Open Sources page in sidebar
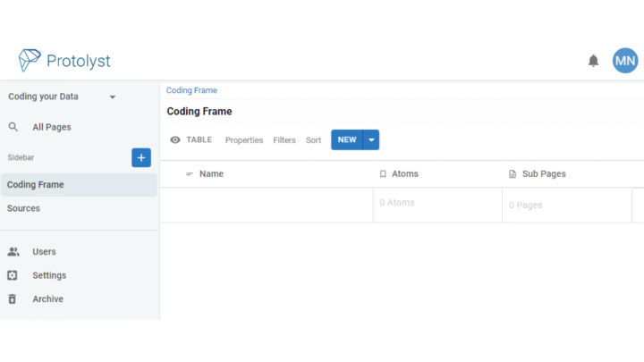This screenshot has height=362, width=644. pos(23,208)
